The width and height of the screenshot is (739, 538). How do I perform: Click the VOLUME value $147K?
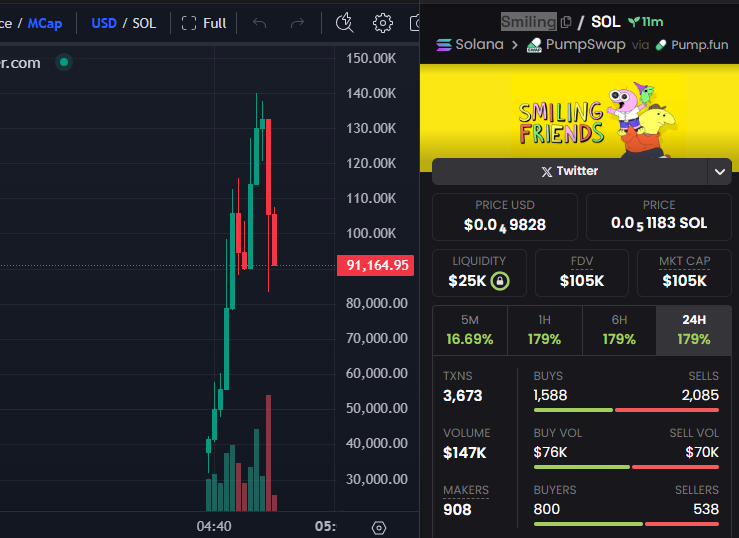pos(465,453)
